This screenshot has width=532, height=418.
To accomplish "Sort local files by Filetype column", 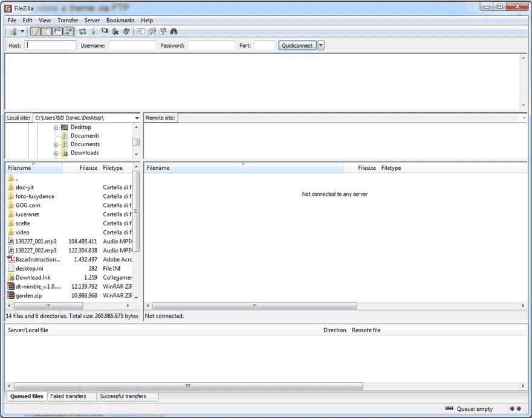I will coord(116,168).
